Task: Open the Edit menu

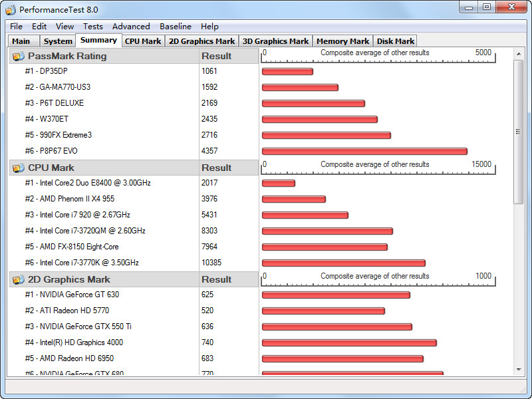Action: [39, 27]
